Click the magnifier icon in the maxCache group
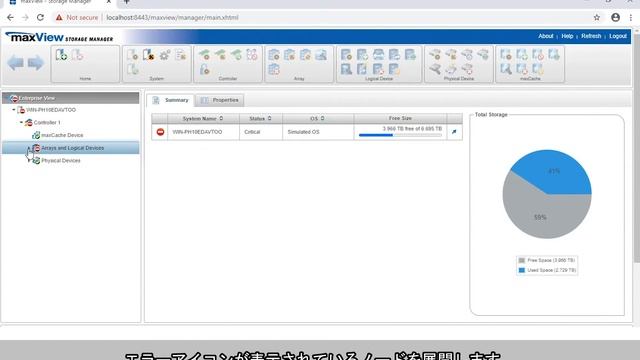 [x=506, y=69]
